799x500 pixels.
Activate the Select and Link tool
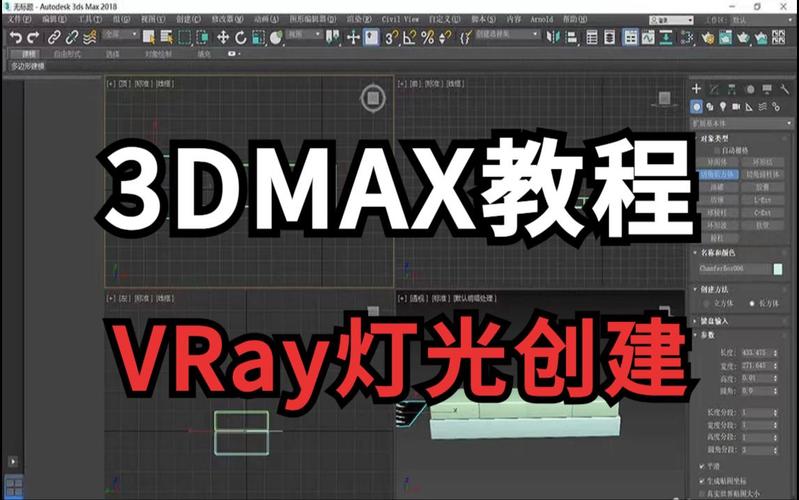tap(54, 37)
